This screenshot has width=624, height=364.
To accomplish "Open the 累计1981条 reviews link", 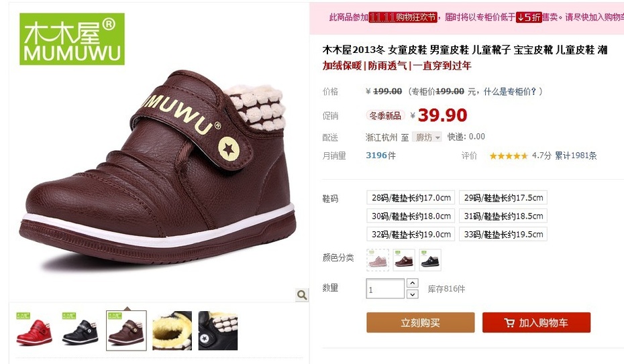I will pyautogui.click(x=576, y=156).
